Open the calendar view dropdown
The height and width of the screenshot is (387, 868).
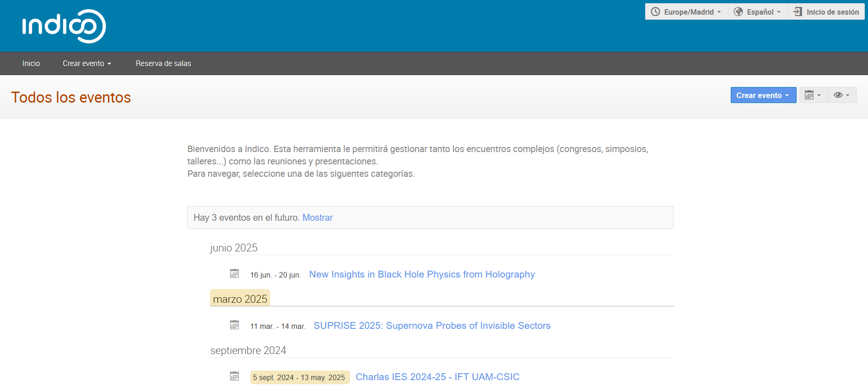click(813, 95)
